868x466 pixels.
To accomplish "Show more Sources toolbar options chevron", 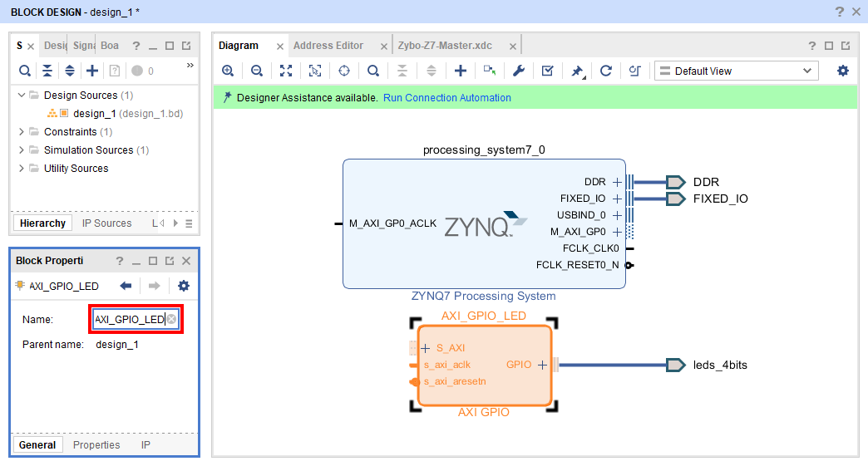I will tap(190, 66).
